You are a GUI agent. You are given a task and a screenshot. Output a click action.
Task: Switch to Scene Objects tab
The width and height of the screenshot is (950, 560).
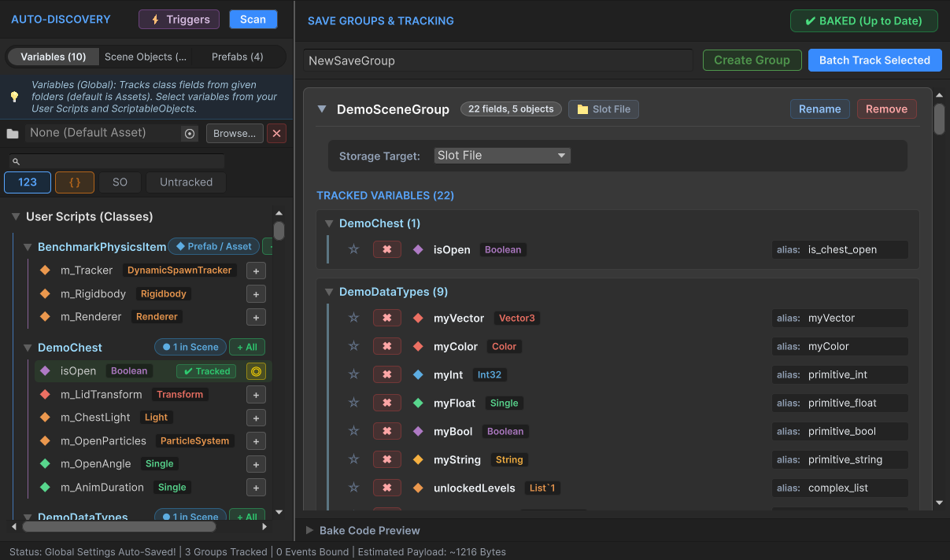click(146, 57)
